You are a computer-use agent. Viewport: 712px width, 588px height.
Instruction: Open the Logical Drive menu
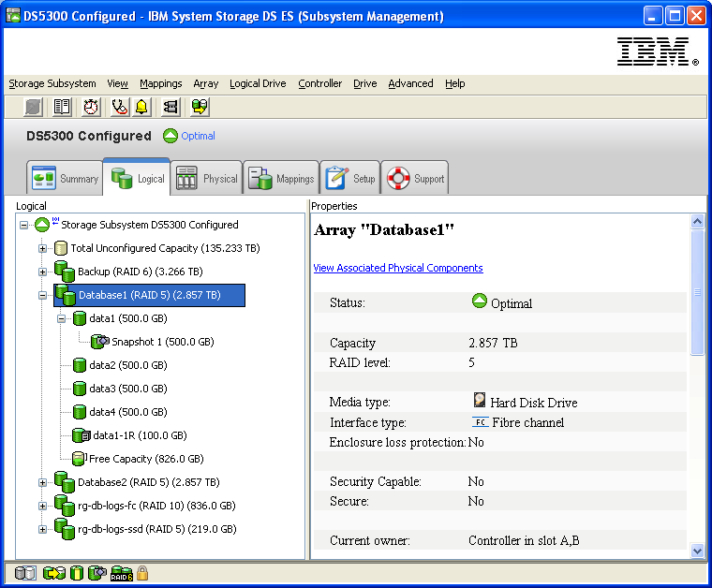pyautogui.click(x=258, y=83)
